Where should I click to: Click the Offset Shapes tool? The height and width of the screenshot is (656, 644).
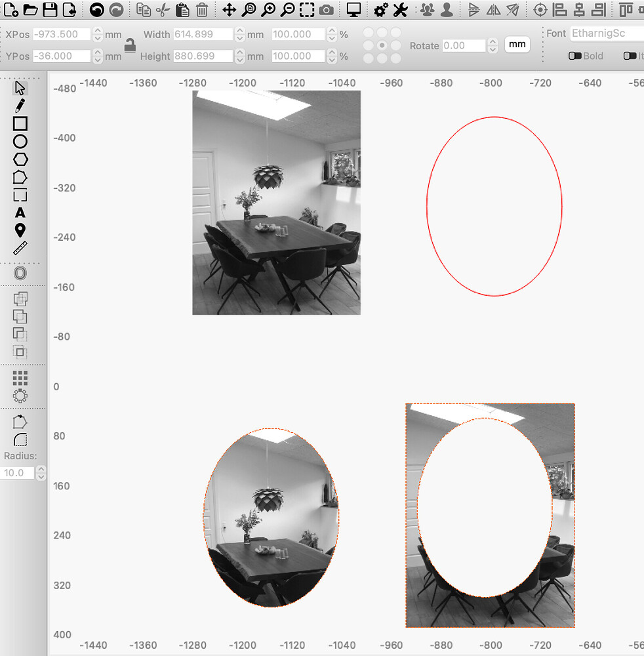coord(20,273)
